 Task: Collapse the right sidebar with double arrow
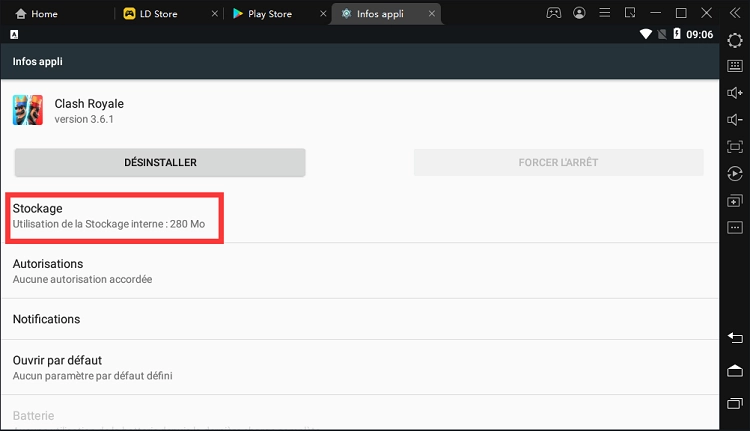click(x=735, y=13)
